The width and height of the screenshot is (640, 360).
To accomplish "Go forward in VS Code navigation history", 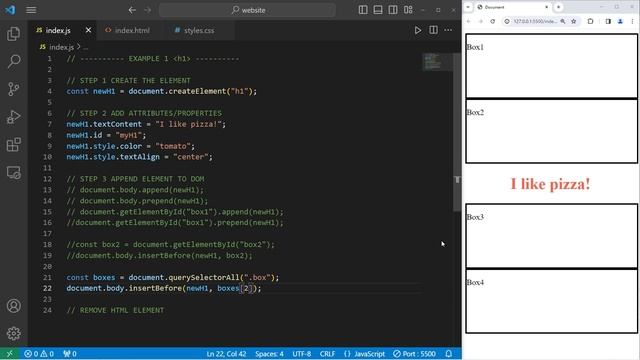I will (147, 10).
